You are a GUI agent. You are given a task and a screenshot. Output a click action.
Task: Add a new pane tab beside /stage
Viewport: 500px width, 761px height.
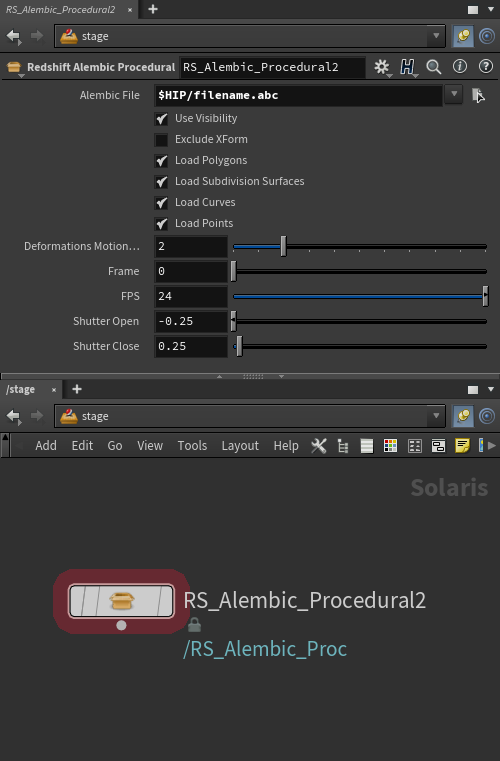[x=77, y=389]
